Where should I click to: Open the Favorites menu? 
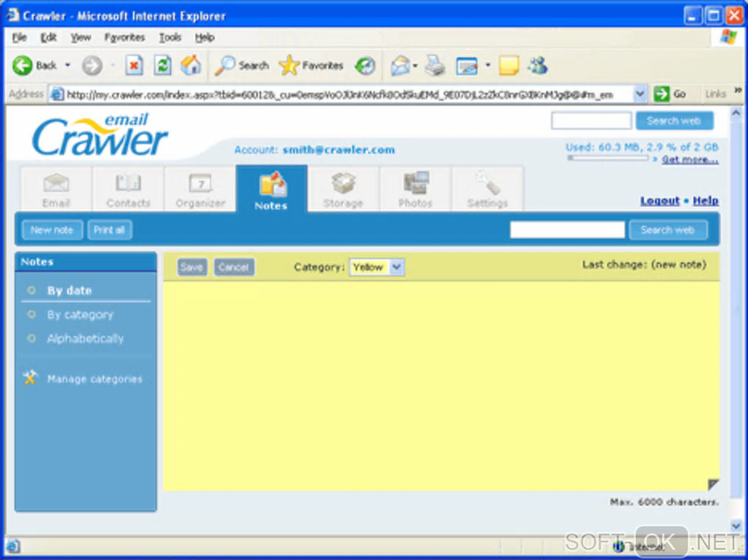125,37
